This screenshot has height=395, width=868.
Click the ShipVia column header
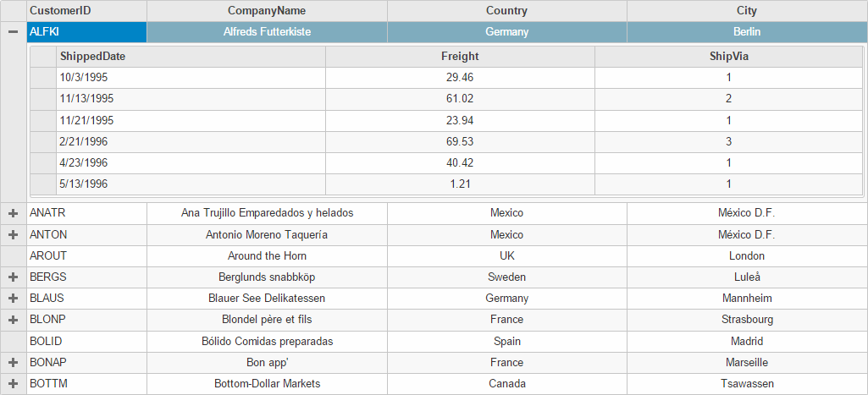click(728, 57)
